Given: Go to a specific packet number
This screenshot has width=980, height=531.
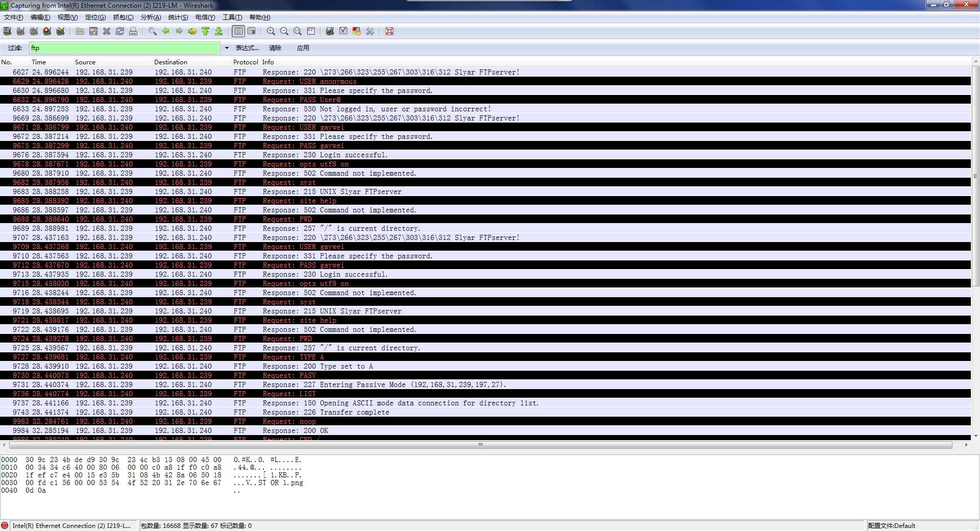Looking at the screenshot, I should 192,31.
